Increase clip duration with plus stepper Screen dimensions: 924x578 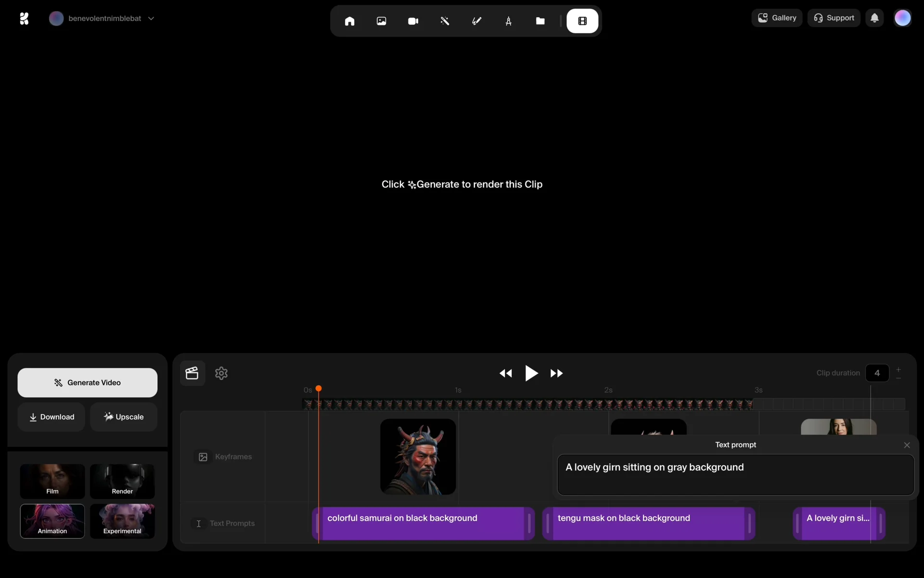click(x=898, y=369)
